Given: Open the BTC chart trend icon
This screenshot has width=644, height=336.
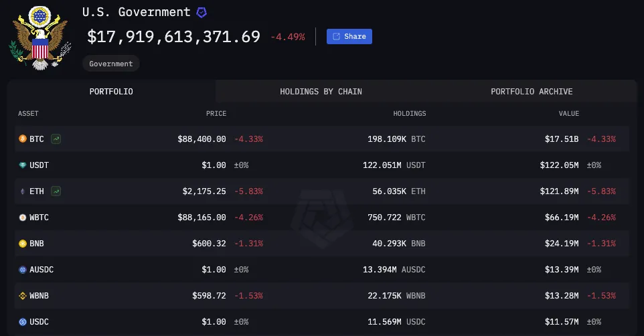Looking at the screenshot, I should point(56,139).
